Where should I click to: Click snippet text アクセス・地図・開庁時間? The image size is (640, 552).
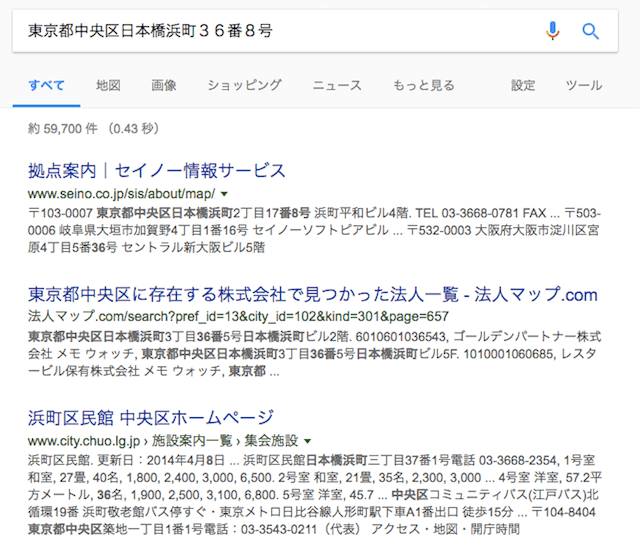[445, 529]
